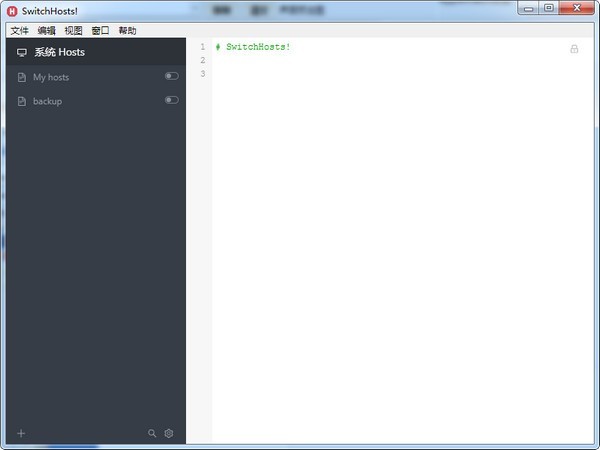Add a new hosts entry with plus icon
This screenshot has height=450, width=600.
pyautogui.click(x=21, y=433)
